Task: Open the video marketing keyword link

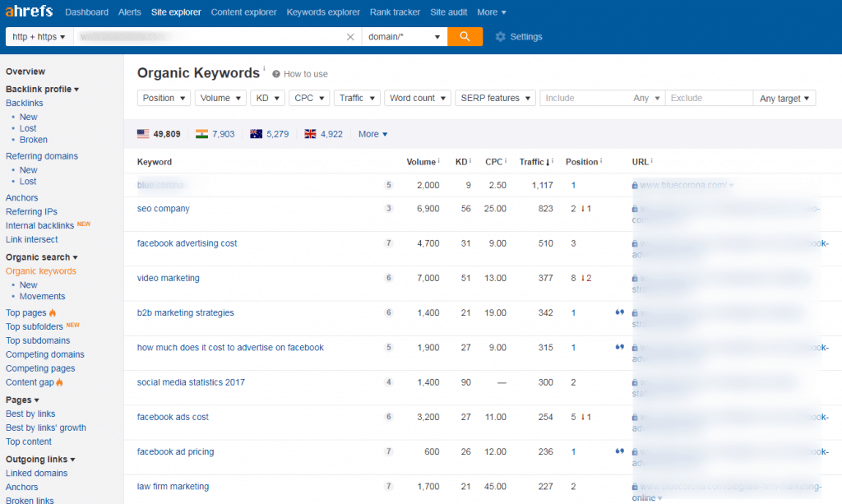Action: click(168, 278)
